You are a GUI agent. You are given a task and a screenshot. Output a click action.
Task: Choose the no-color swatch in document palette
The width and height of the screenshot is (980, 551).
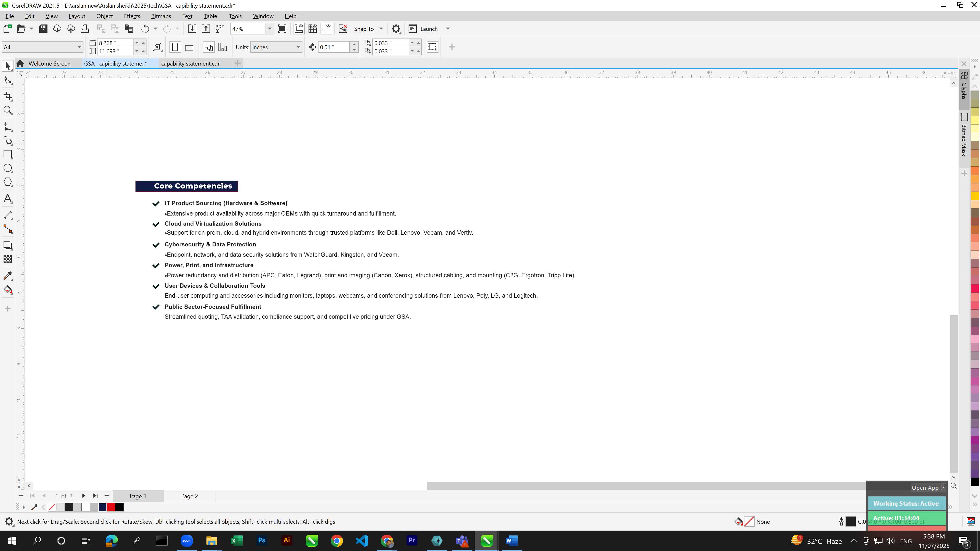pyautogui.click(x=52, y=507)
